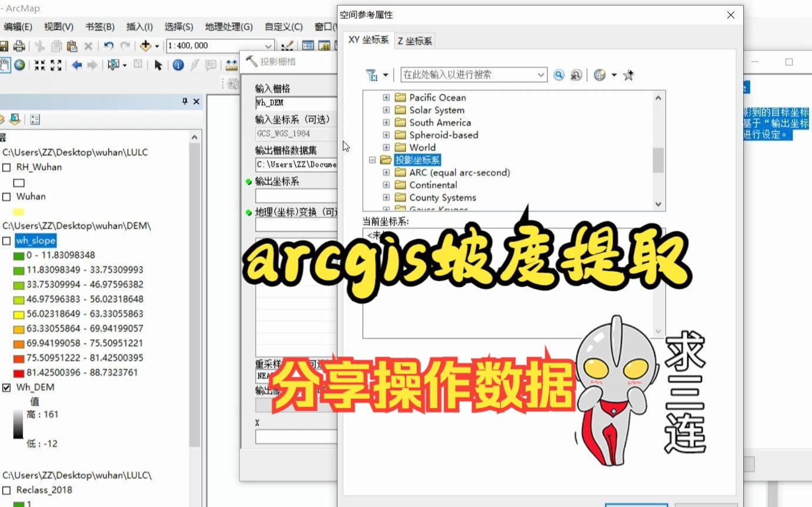Expand the County Systems folder
812x507 pixels.
386,197
